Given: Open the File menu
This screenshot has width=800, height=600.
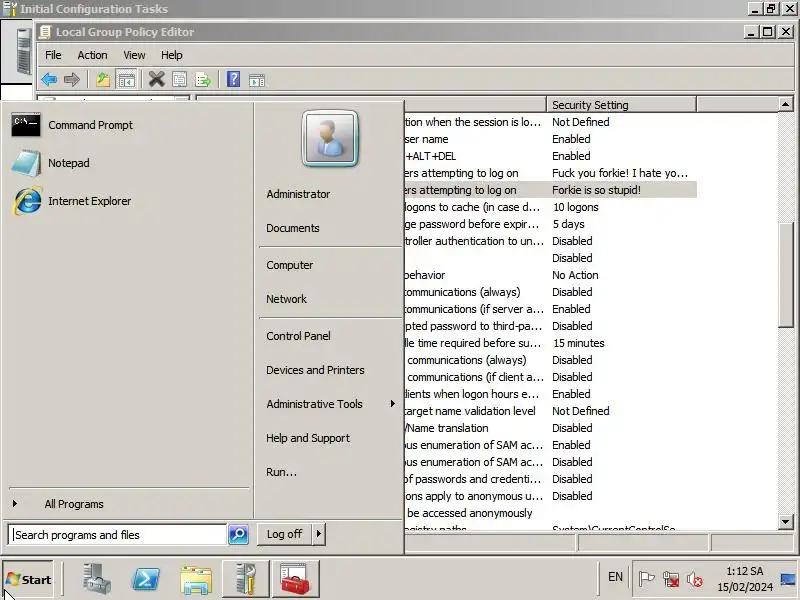Looking at the screenshot, I should point(53,55).
